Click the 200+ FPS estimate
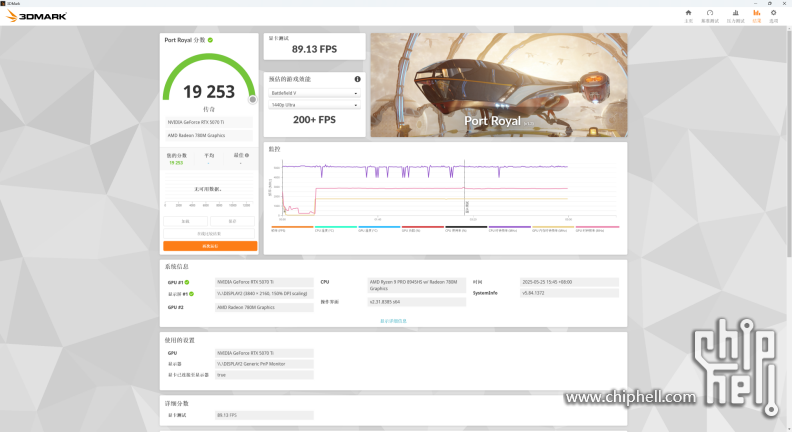Viewport: 792px width, 432px height. [314, 120]
